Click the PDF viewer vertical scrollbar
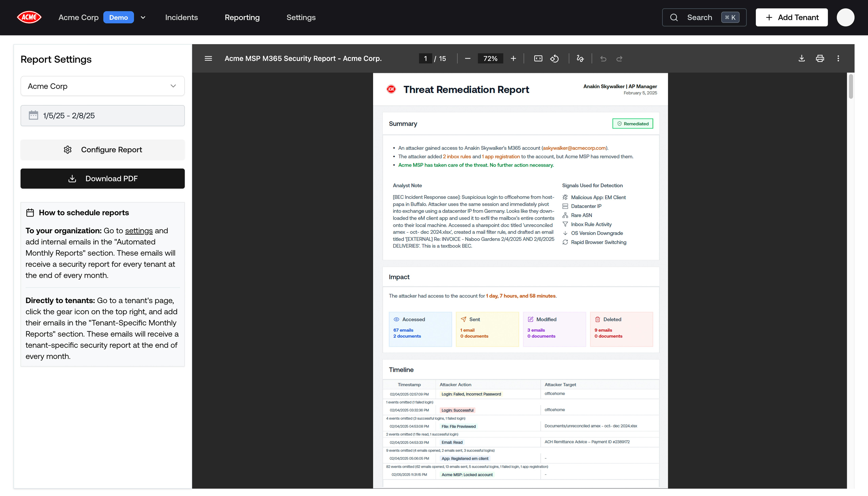868x496 pixels. pyautogui.click(x=851, y=87)
